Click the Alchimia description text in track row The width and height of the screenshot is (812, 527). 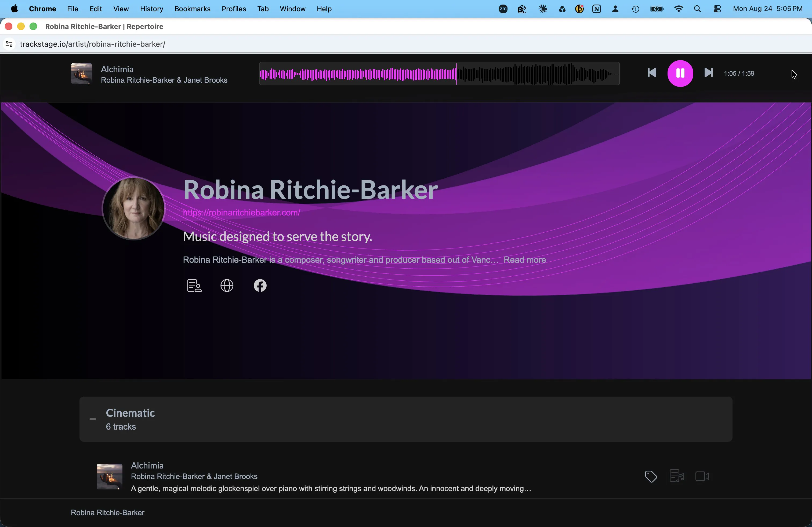pyautogui.click(x=331, y=488)
